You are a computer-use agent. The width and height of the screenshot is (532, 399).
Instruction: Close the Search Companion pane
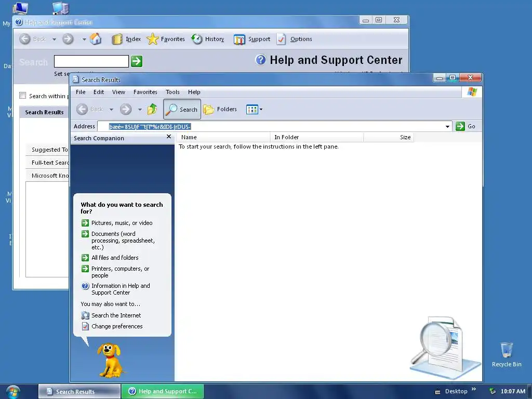[169, 137]
